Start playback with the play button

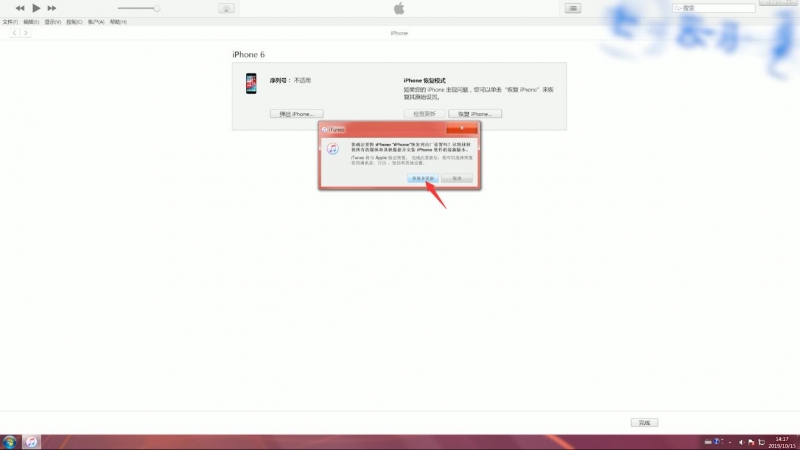point(36,8)
